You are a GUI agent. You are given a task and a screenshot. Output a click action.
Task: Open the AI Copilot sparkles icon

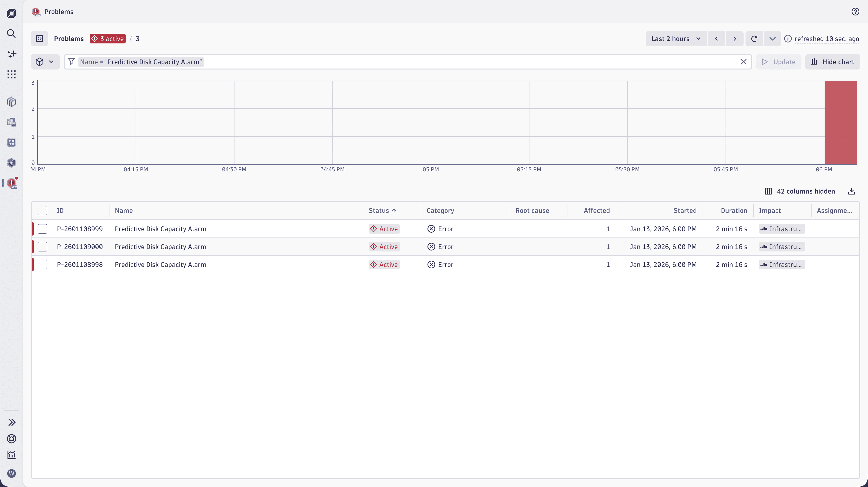coord(11,54)
